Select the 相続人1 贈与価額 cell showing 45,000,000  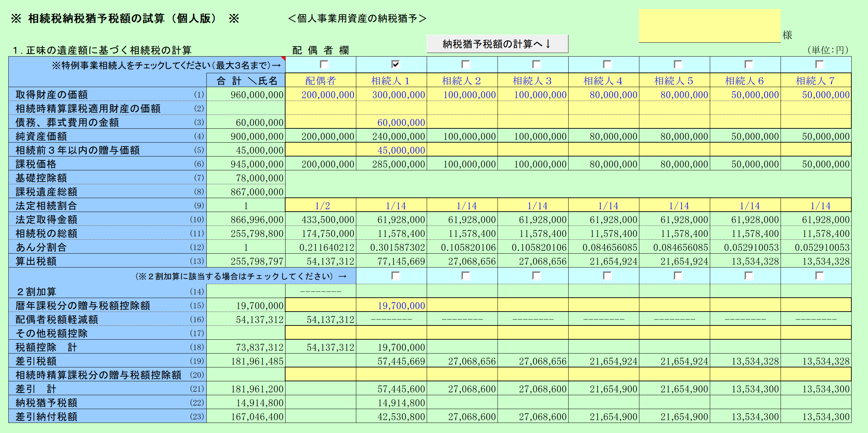click(x=391, y=150)
